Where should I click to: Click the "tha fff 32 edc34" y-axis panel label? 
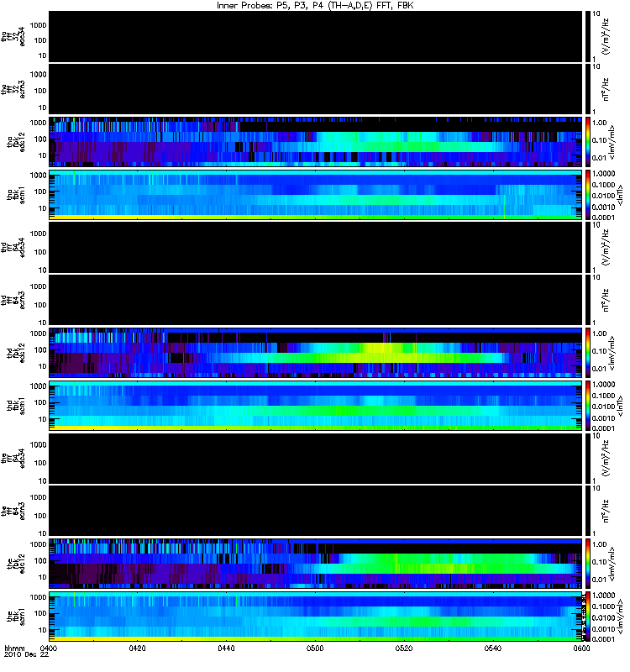coord(13,36)
